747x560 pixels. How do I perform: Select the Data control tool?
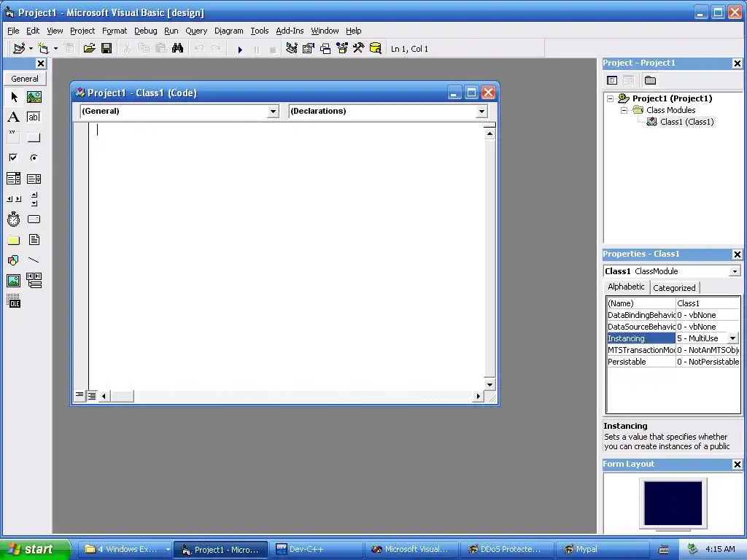pyautogui.click(x=34, y=281)
